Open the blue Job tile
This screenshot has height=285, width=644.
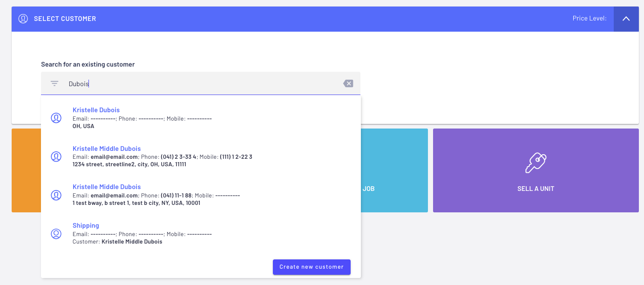point(394,170)
